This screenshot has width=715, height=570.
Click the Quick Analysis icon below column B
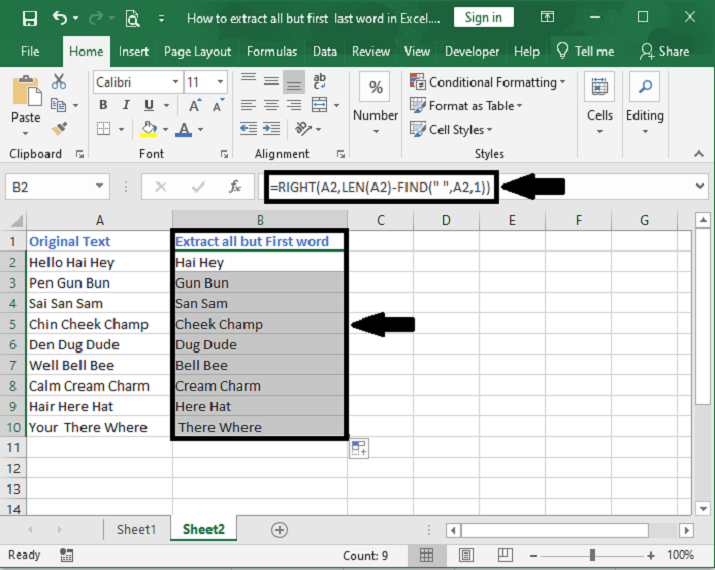(x=359, y=448)
